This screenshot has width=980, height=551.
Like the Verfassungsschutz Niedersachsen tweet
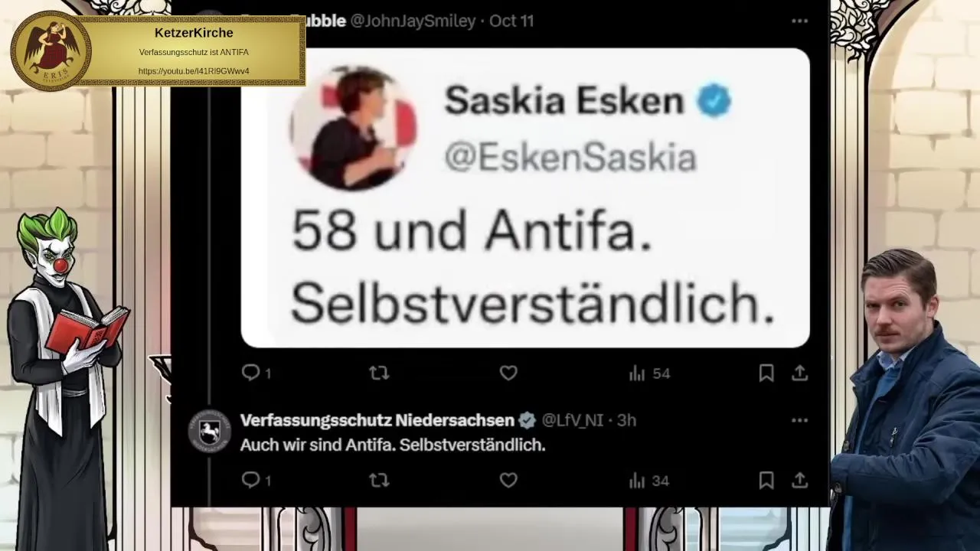508,480
